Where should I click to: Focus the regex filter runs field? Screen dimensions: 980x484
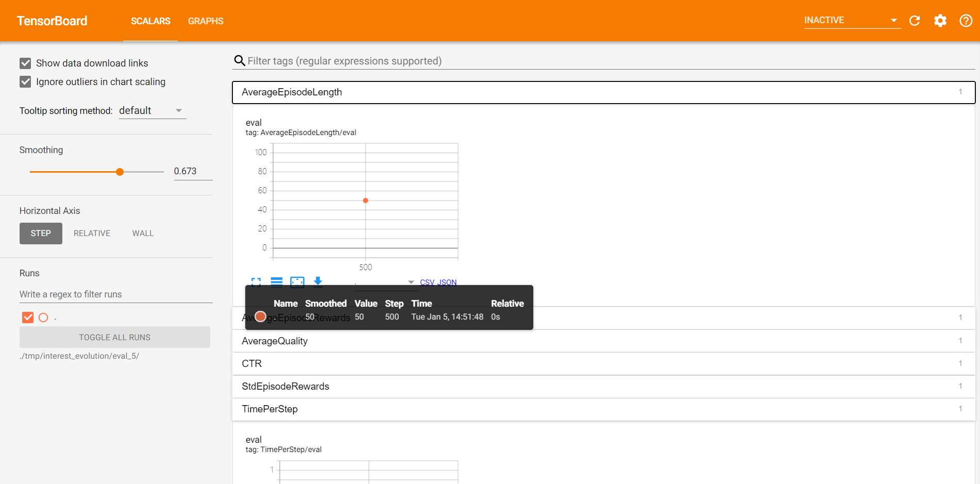pos(116,294)
